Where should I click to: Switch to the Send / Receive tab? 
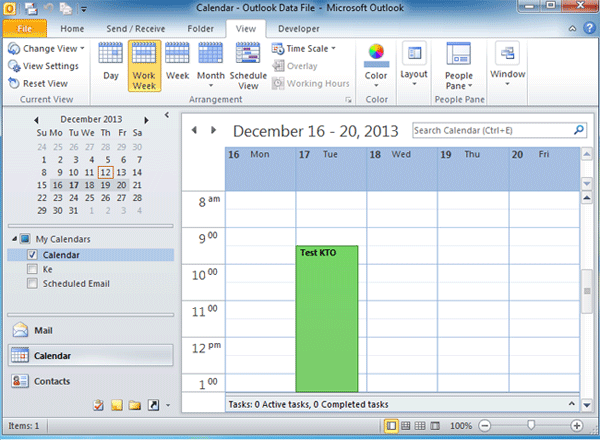pyautogui.click(x=135, y=29)
